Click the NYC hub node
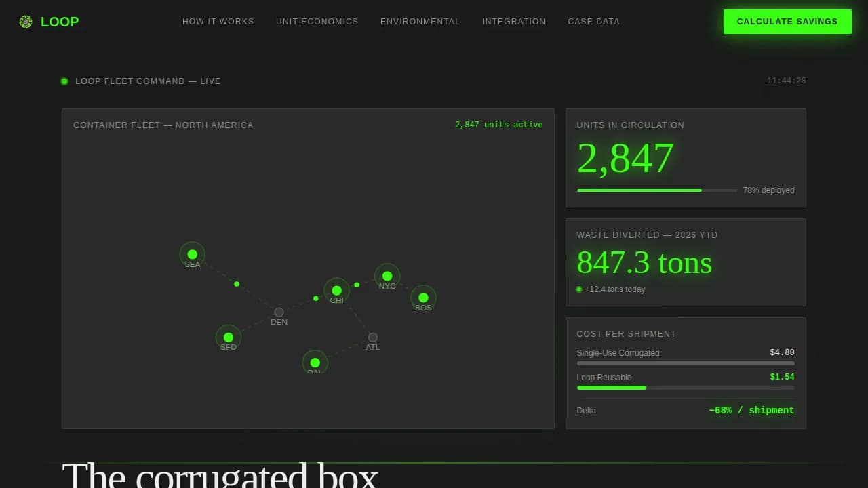 pyautogui.click(x=387, y=276)
